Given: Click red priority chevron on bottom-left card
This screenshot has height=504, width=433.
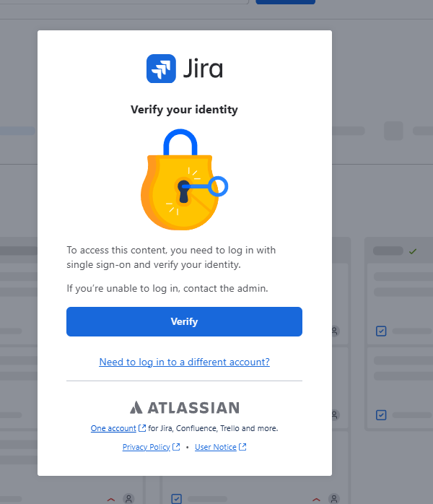Looking at the screenshot, I should 111,500.
